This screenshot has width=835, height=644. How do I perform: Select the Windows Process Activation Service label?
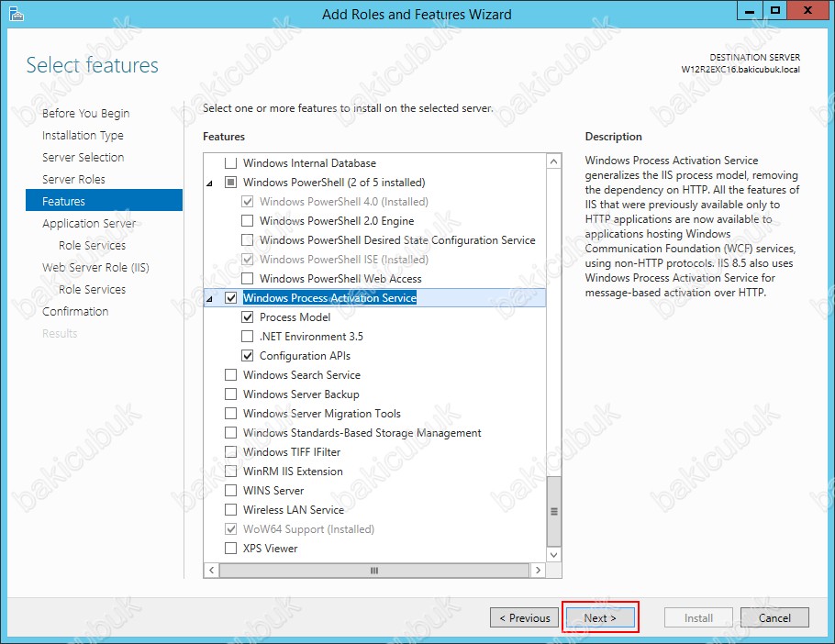tap(329, 297)
